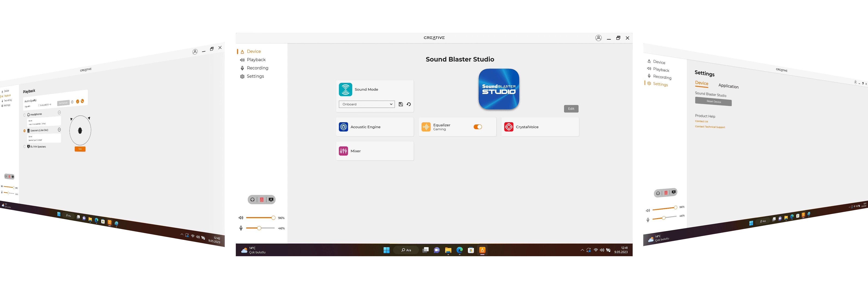Reset the sound mode with the circular arrow icon
Screen dimensions: 868x289
click(x=409, y=104)
